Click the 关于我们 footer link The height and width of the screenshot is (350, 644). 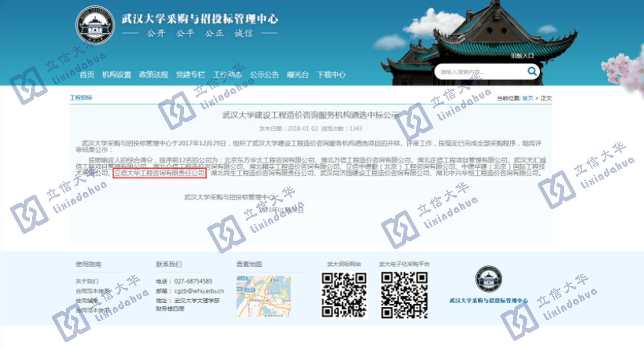(x=87, y=281)
